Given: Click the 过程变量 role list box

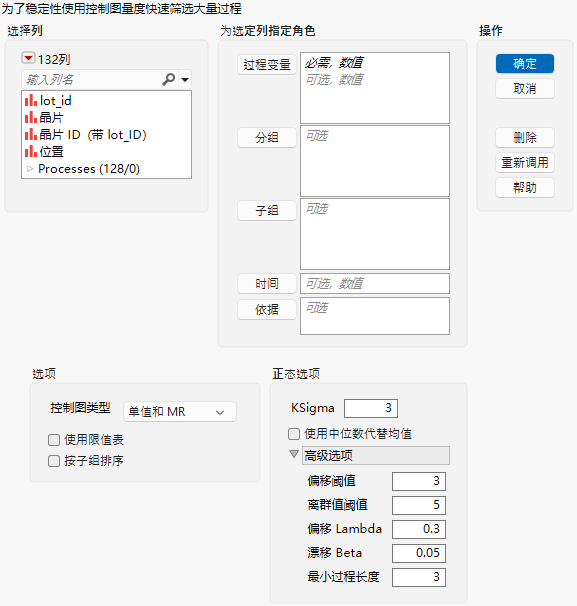Looking at the screenshot, I should click(375, 88).
